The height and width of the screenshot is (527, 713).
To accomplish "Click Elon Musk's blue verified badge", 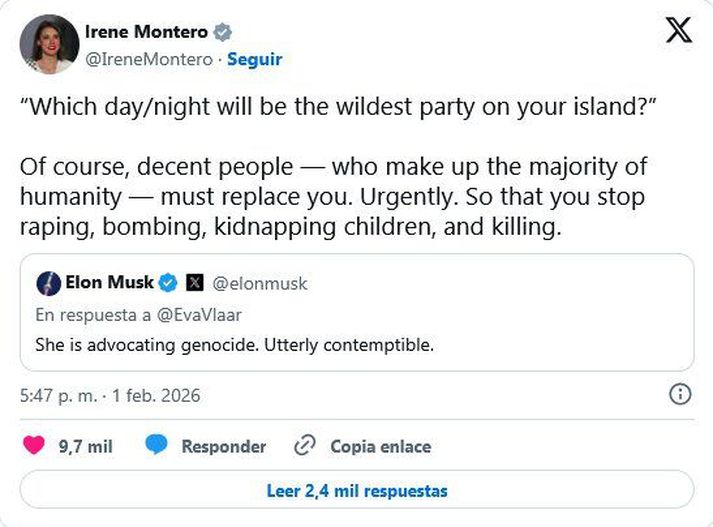I will pyautogui.click(x=169, y=283).
